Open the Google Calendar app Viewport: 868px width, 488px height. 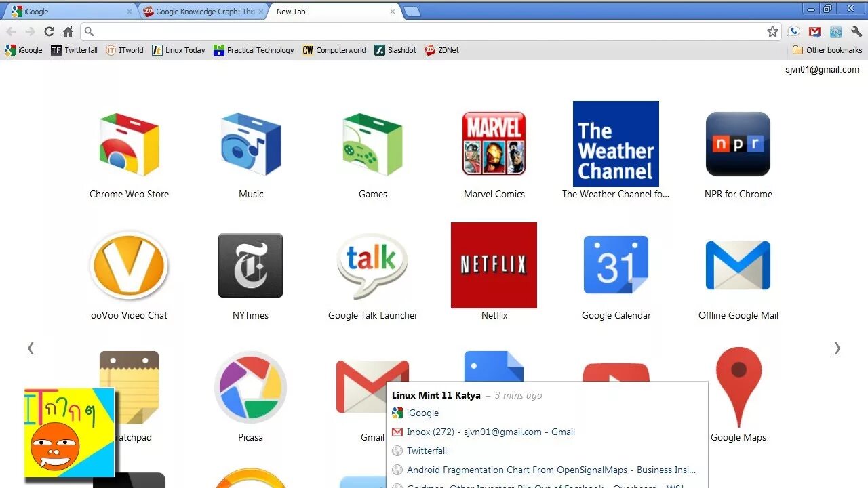(616, 265)
